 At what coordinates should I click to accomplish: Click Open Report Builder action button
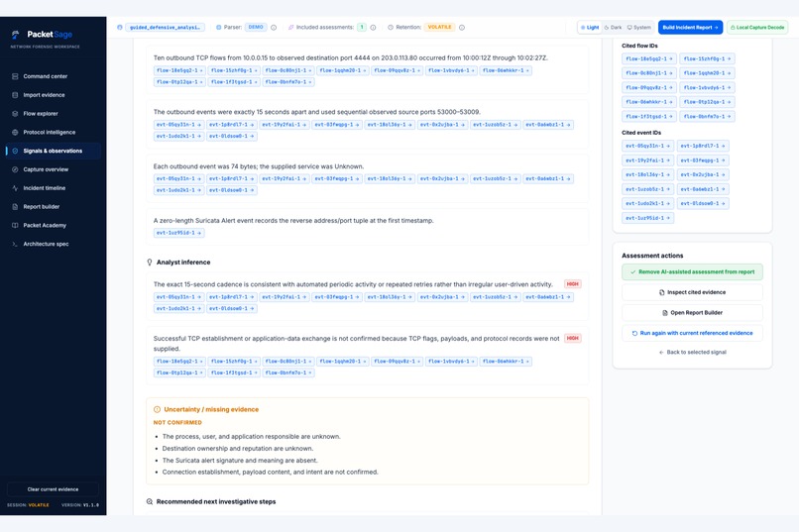point(692,313)
